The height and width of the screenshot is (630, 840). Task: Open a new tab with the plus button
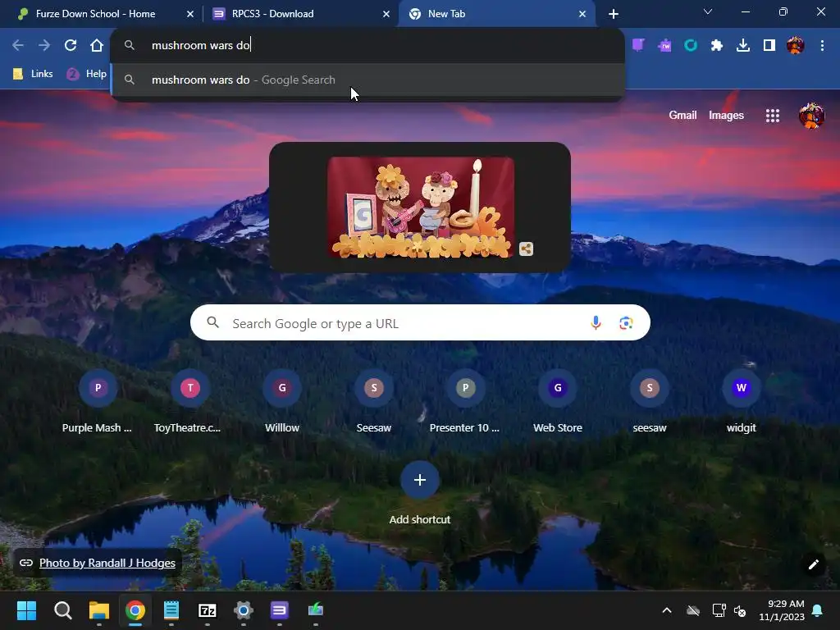(614, 14)
